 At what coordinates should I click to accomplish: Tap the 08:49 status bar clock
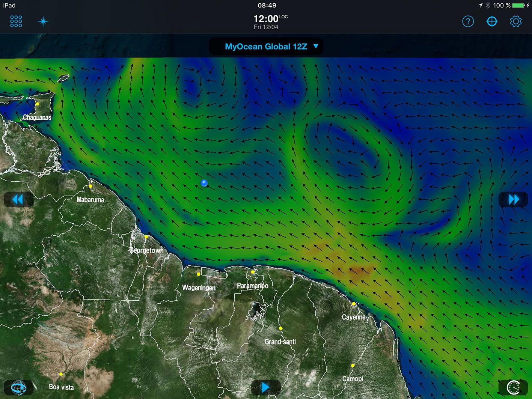coord(267,5)
